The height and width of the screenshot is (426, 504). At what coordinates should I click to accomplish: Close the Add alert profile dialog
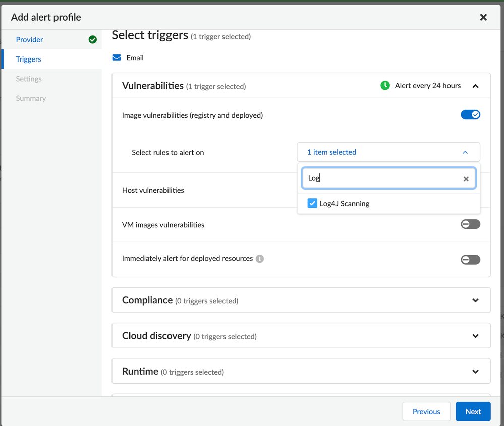click(x=483, y=17)
